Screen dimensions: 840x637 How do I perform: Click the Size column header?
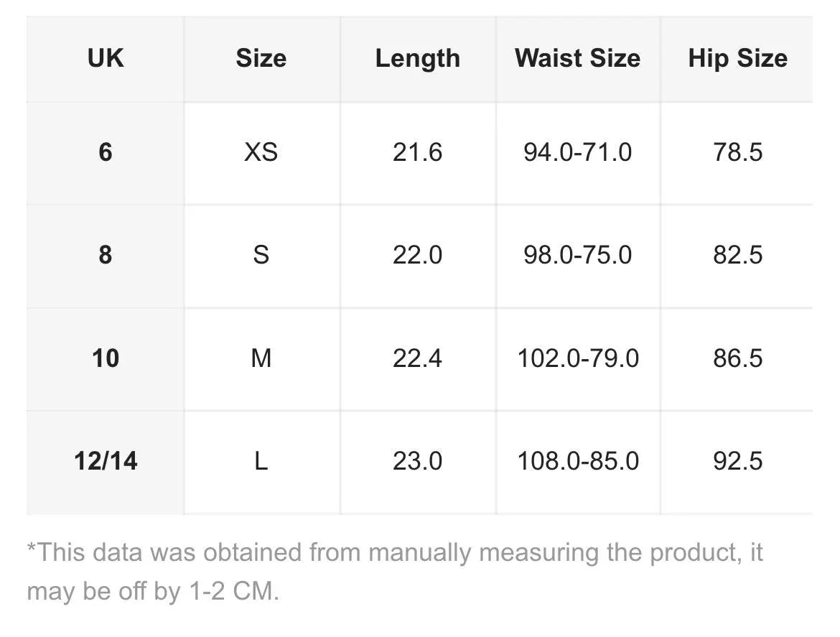coord(261,58)
